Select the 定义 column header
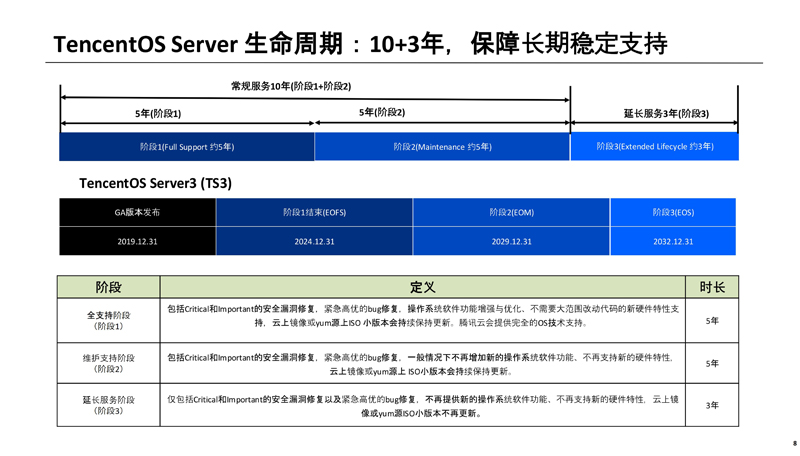The height and width of the screenshot is (456, 800). click(x=423, y=287)
